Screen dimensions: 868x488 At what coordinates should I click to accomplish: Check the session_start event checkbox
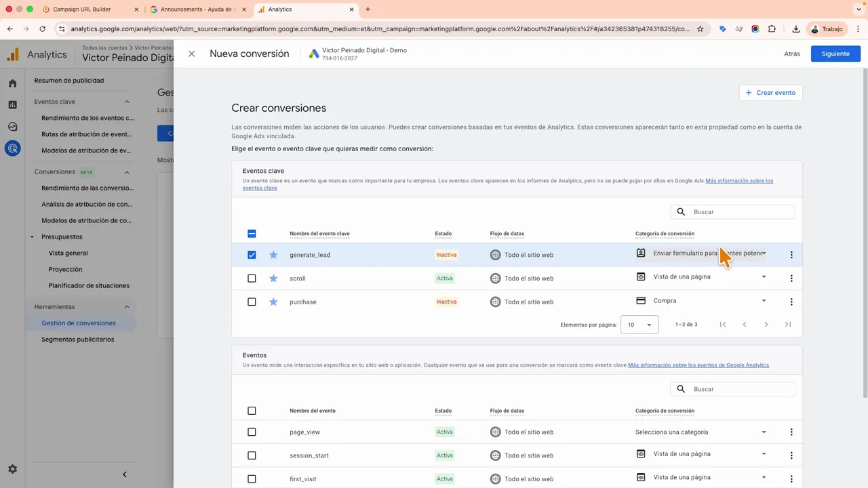click(x=252, y=455)
